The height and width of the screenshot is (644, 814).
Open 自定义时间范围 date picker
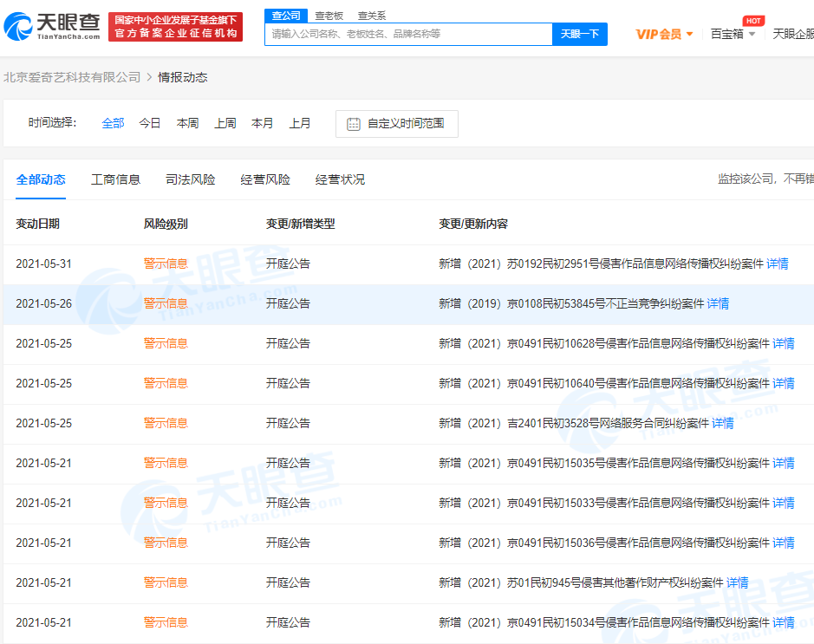click(397, 124)
